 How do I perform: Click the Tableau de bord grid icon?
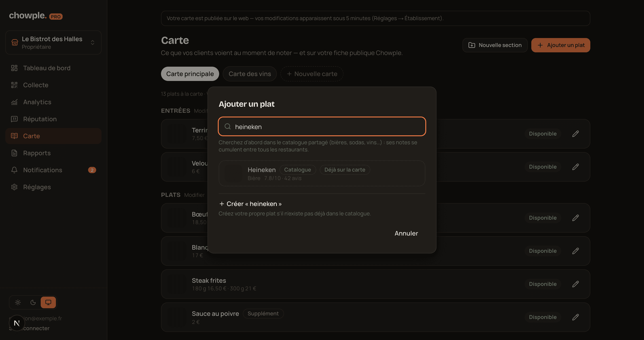[x=14, y=68]
